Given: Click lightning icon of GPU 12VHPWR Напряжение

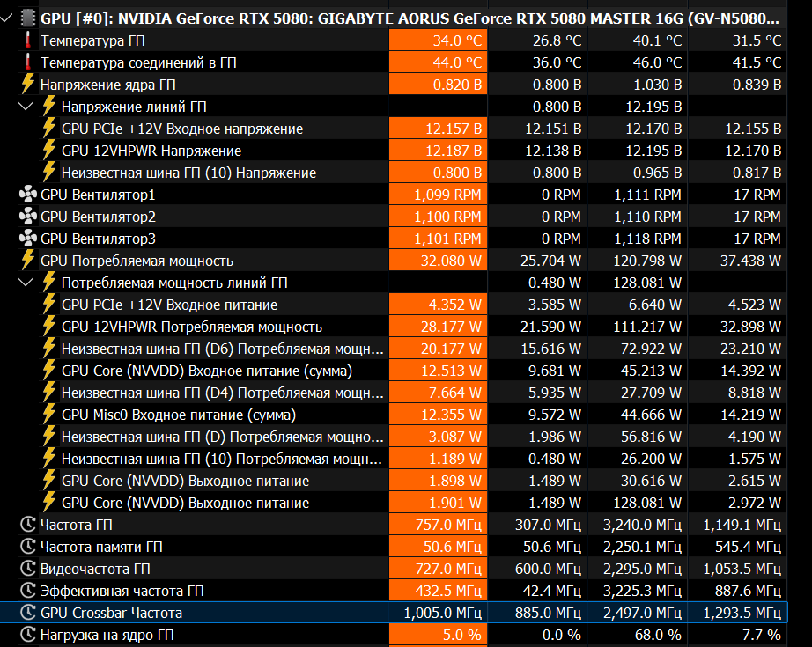Looking at the screenshot, I should 48,151.
